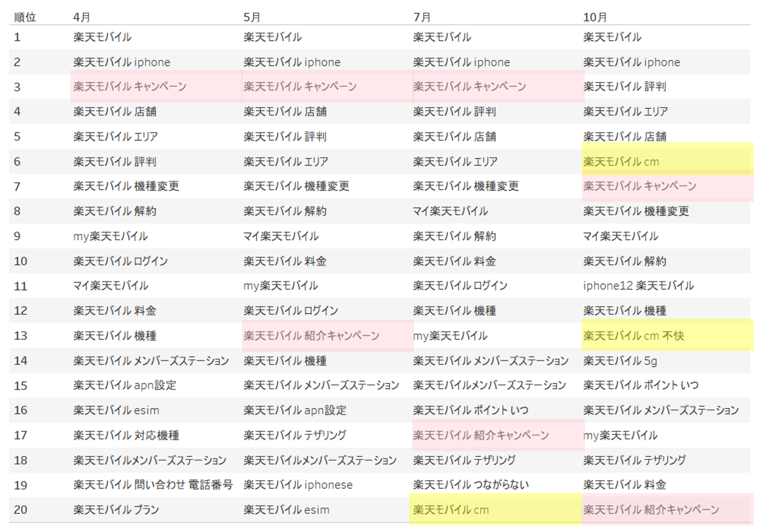Select 楽天モバイル cm 不快 cell
Screen dimensions: 760x532
[x=634, y=336]
